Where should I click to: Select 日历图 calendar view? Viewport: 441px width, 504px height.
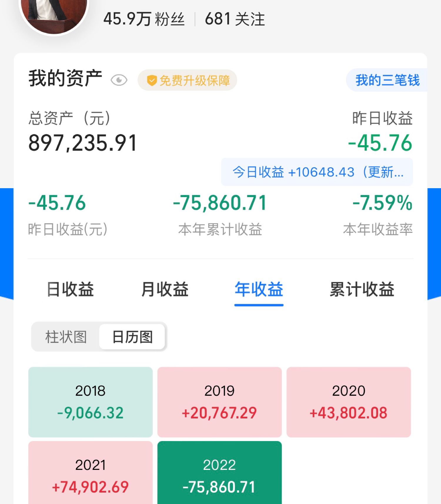click(x=132, y=337)
